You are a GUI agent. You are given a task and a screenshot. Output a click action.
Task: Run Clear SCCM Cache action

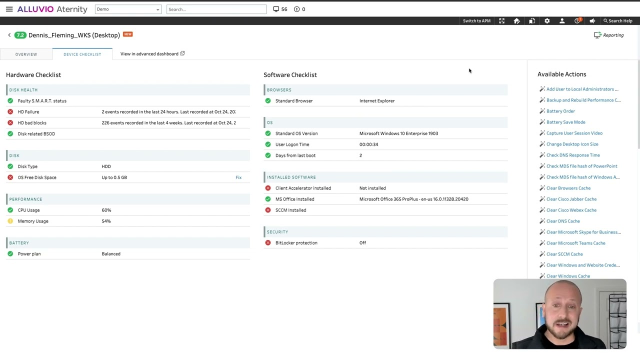564,254
